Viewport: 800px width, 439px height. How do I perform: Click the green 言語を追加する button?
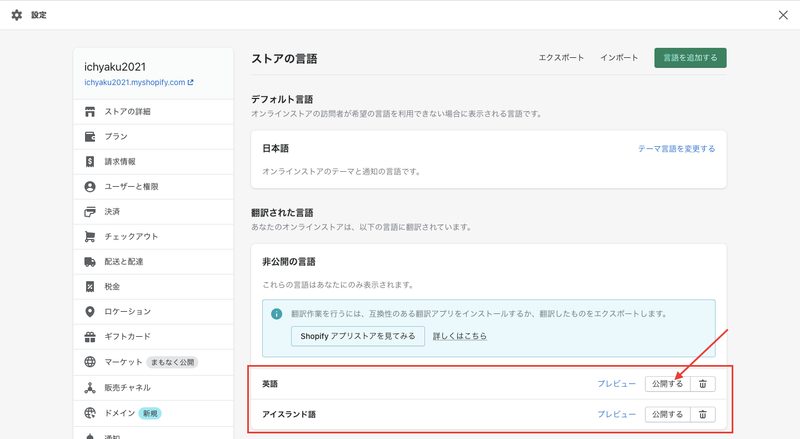(690, 58)
